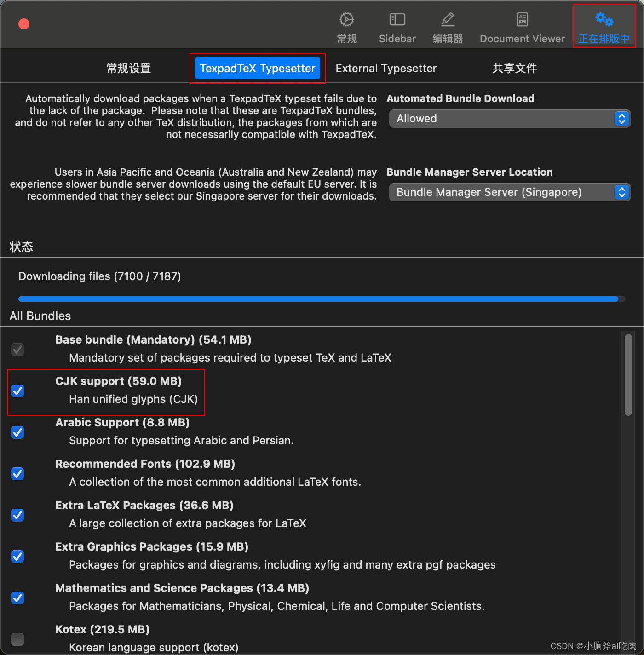Select the TexpadTeX Typesetter tab

258,69
